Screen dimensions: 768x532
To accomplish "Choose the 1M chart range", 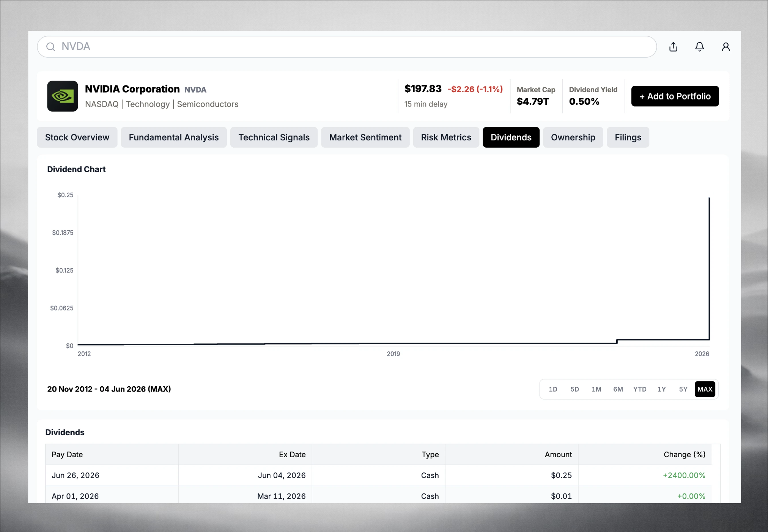I will (x=596, y=389).
